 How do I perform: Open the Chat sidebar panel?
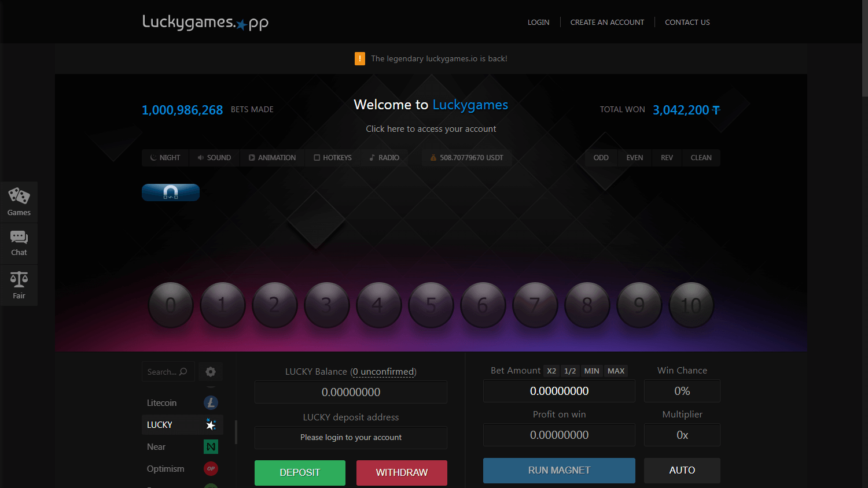pos(19,243)
